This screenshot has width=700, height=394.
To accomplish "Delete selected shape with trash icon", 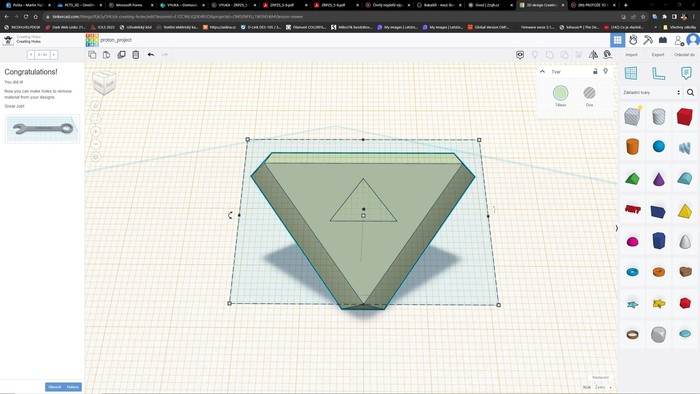I will coord(136,54).
